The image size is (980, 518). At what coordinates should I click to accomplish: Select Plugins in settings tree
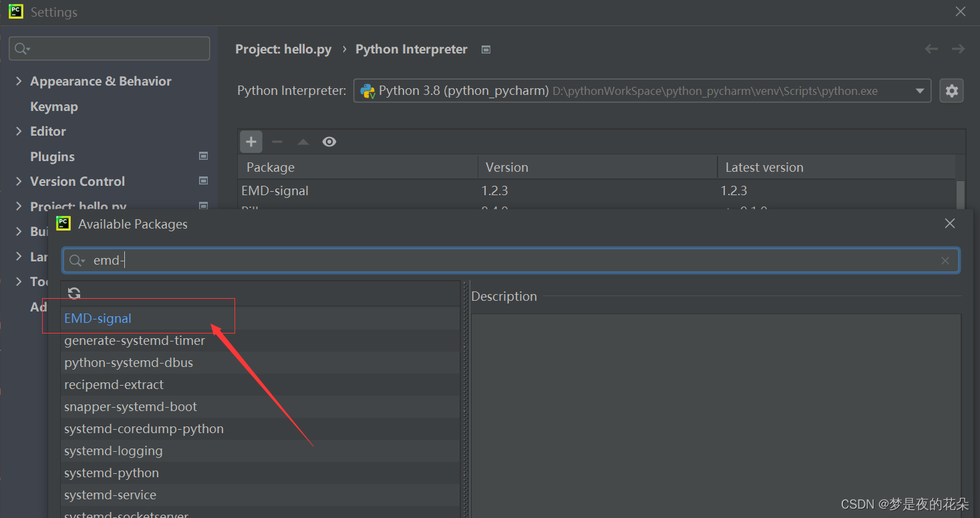tap(52, 156)
